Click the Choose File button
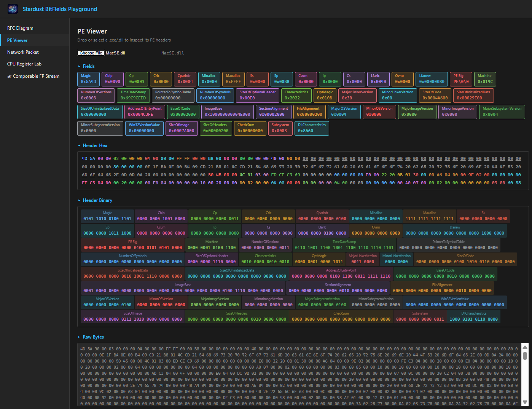The width and height of the screenshot is (532, 409). coord(91,53)
